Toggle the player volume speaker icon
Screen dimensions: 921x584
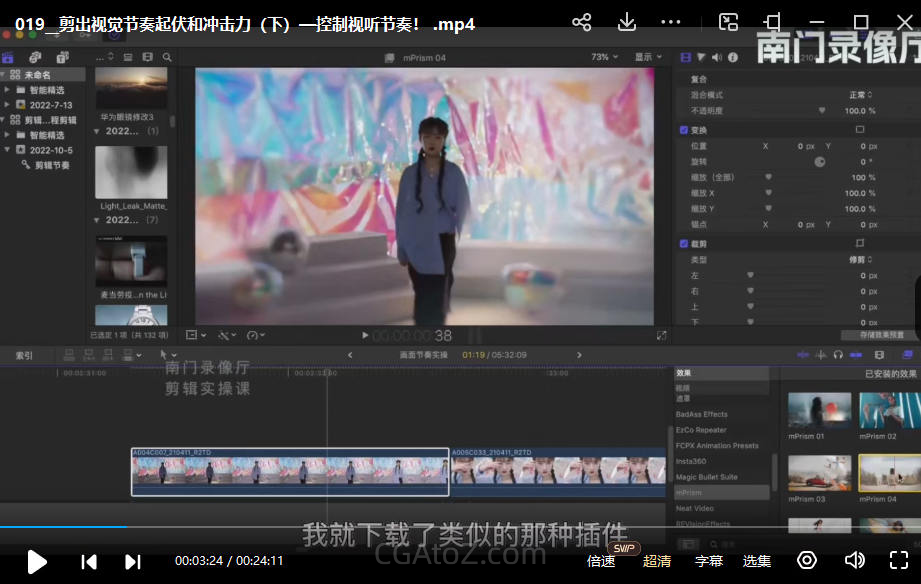coord(855,560)
